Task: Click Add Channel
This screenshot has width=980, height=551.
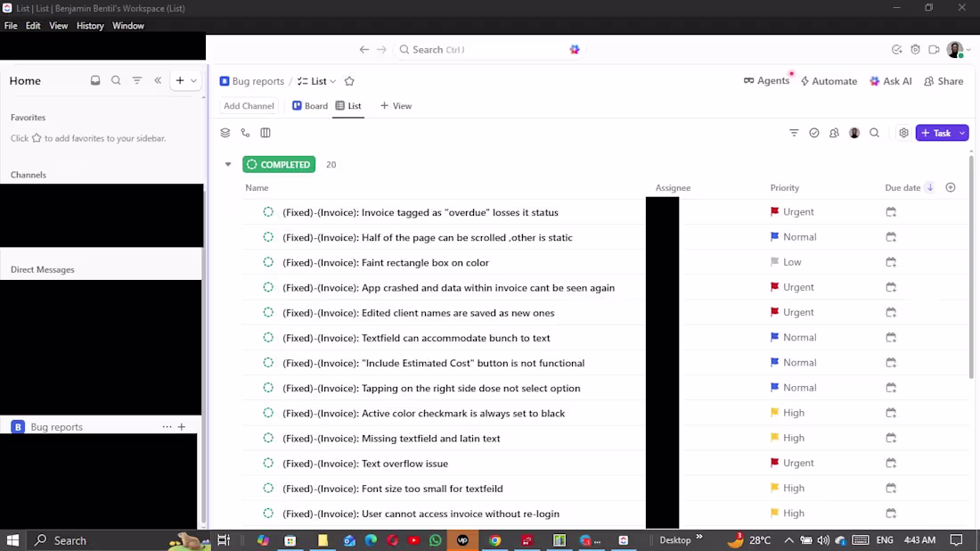Action: click(249, 106)
